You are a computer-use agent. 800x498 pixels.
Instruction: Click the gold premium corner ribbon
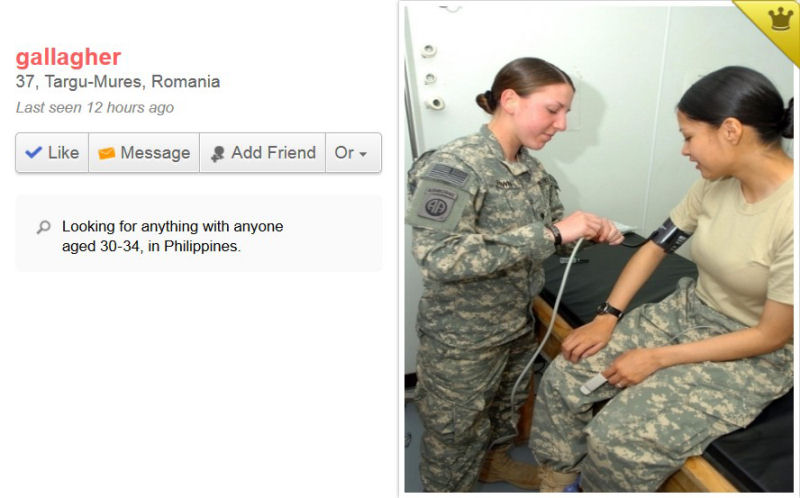coord(772,26)
